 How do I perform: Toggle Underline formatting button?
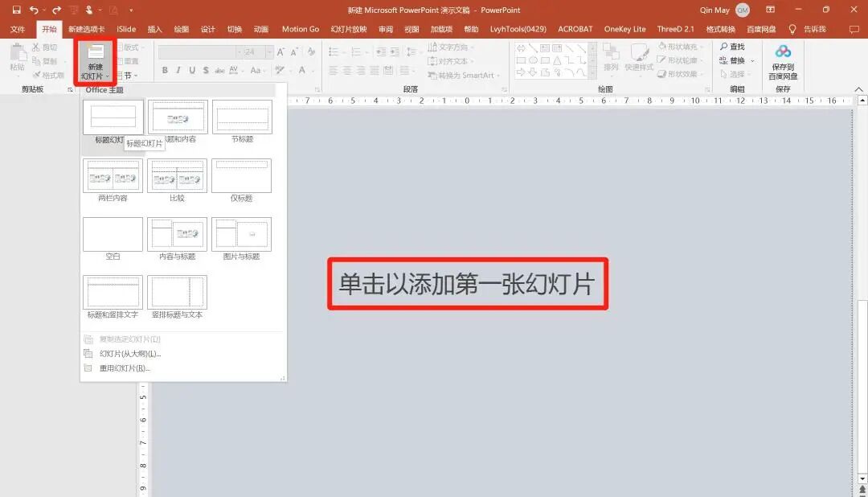(192, 70)
